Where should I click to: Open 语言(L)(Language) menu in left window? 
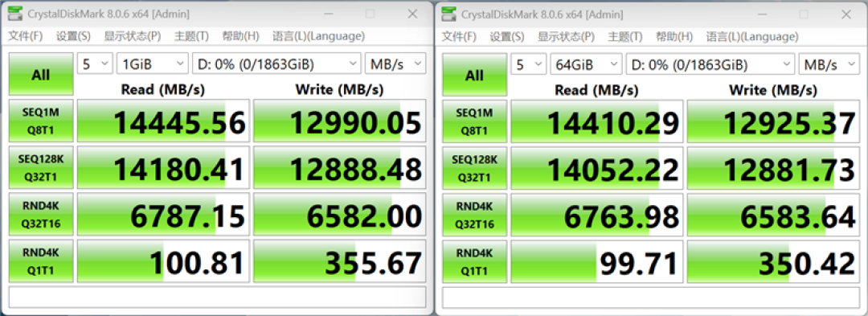point(319,36)
